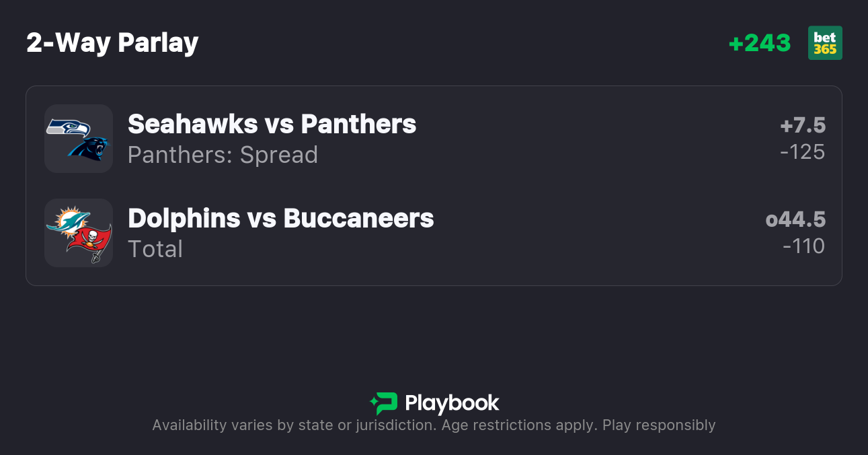
Task: Click the -125 odds value
Action: 802,152
